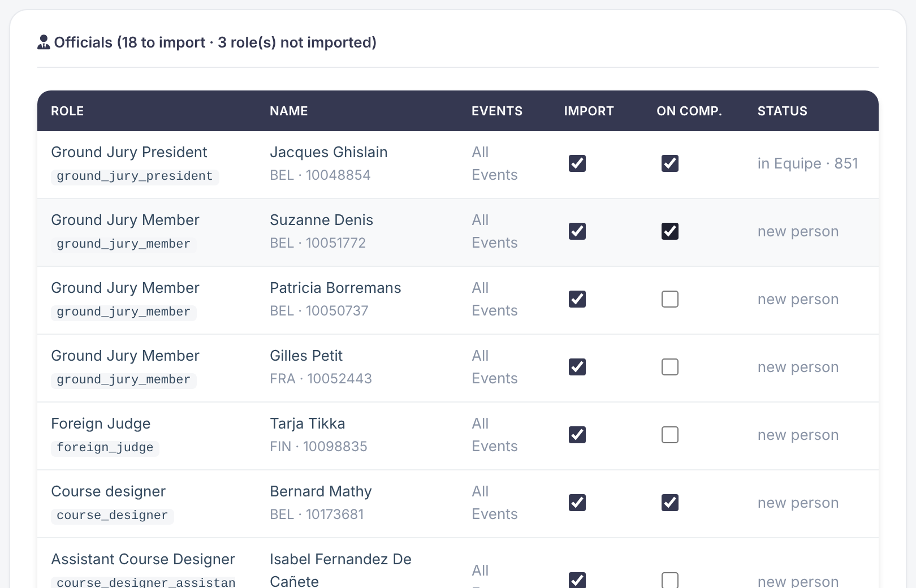Uncheck Import for Isabel Fernandez De Cañete
This screenshot has width=916, height=588.
click(x=577, y=580)
